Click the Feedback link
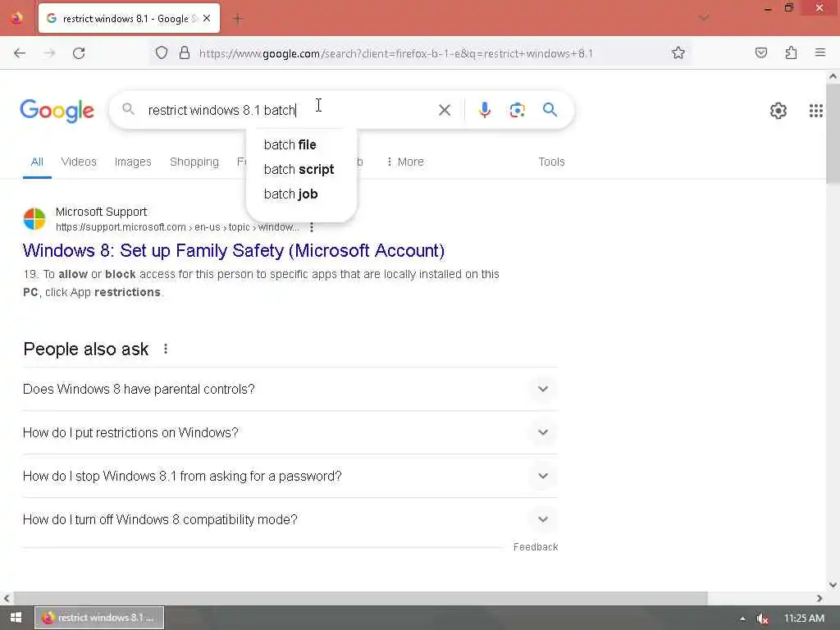The width and height of the screenshot is (840, 630). coord(536,547)
